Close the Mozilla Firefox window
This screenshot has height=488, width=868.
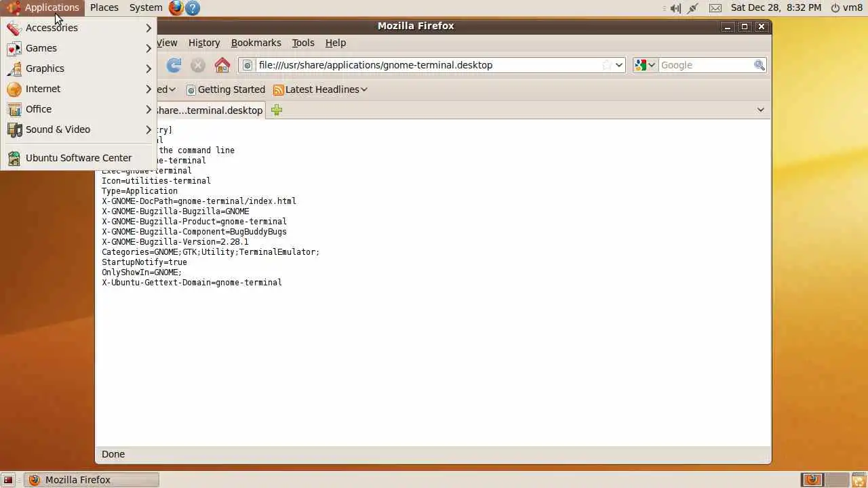point(762,26)
